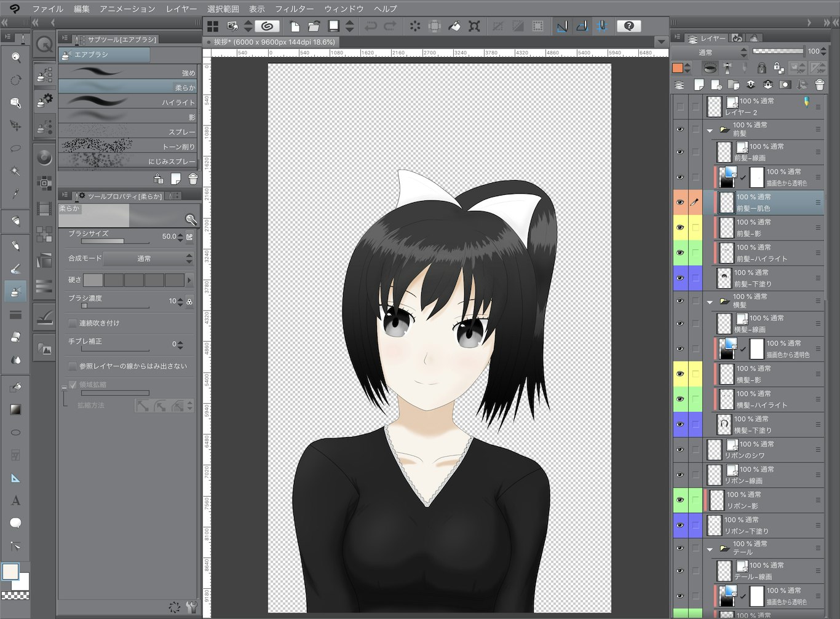This screenshot has width=840, height=619.
Task: Hide the 前髪-影 layer
Action: 680,227
